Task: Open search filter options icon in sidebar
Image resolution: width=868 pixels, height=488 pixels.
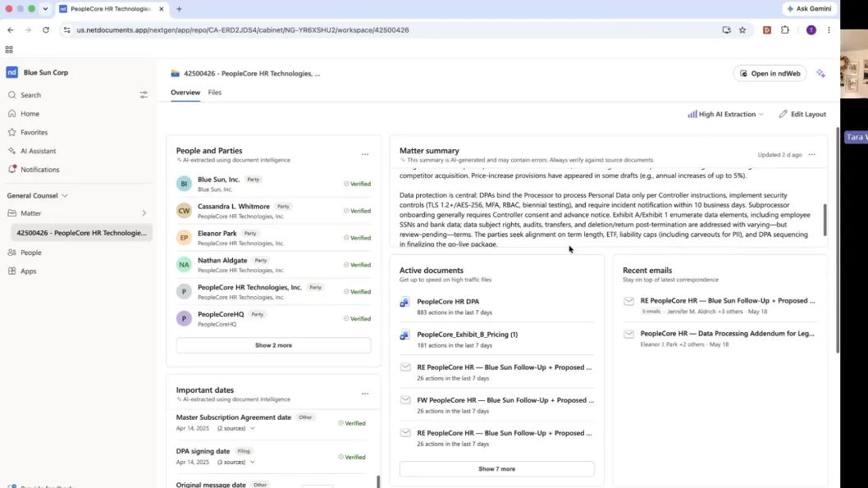Action: (x=144, y=95)
